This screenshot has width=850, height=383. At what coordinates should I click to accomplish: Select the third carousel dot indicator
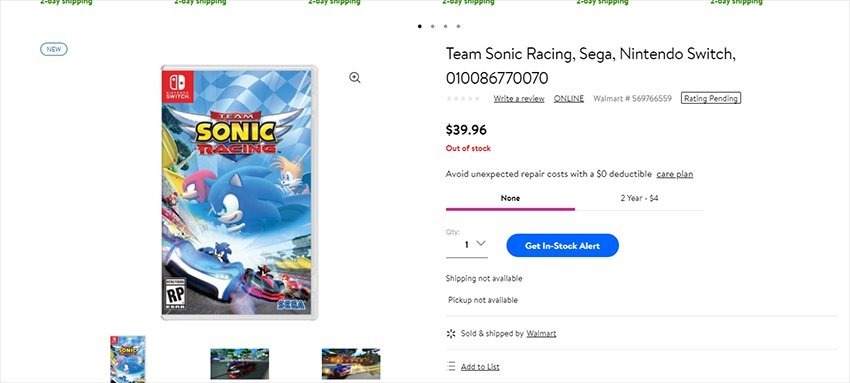[x=446, y=26]
